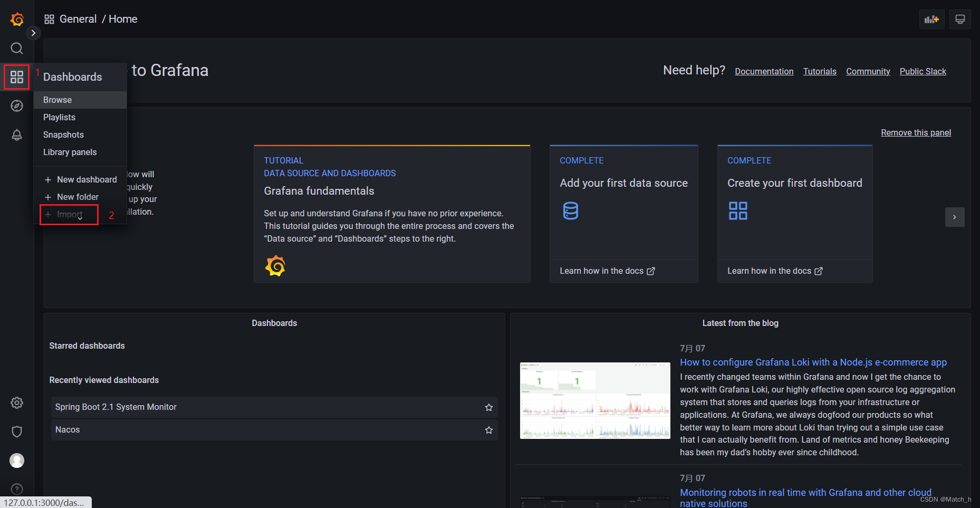Click Home in the breadcrumb
This screenshot has width=980, height=508.
pyautogui.click(x=123, y=20)
